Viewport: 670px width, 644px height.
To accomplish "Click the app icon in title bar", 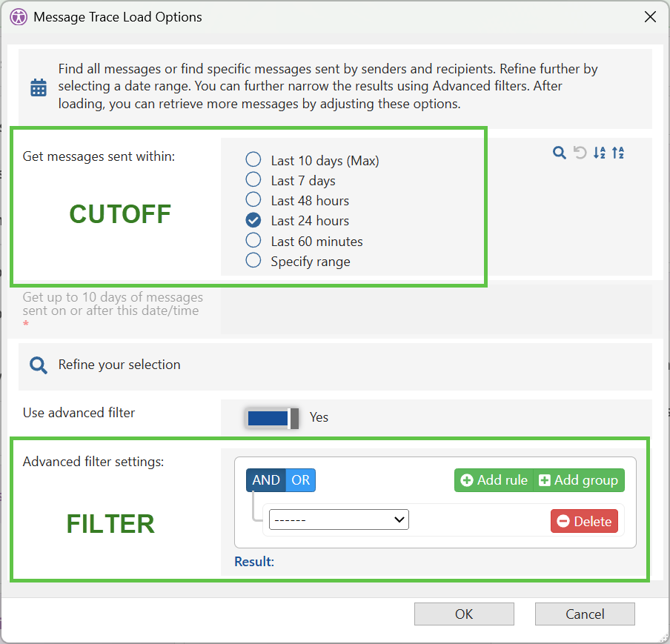I will pos(19,17).
